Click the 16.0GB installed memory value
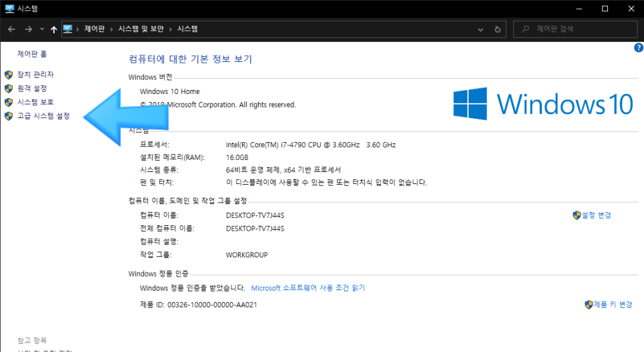The width and height of the screenshot is (644, 352). 237,157
